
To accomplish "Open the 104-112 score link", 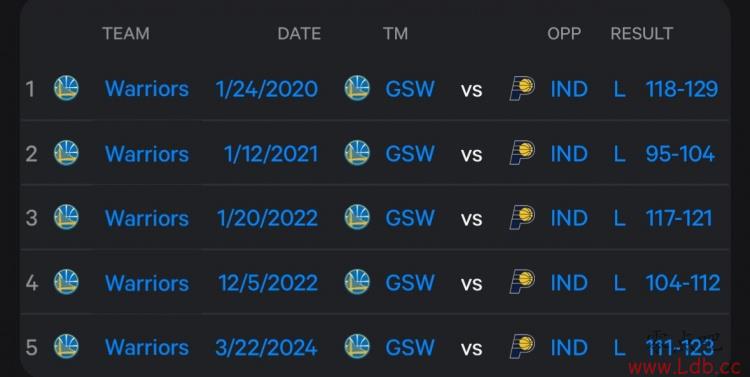I will tap(683, 283).
